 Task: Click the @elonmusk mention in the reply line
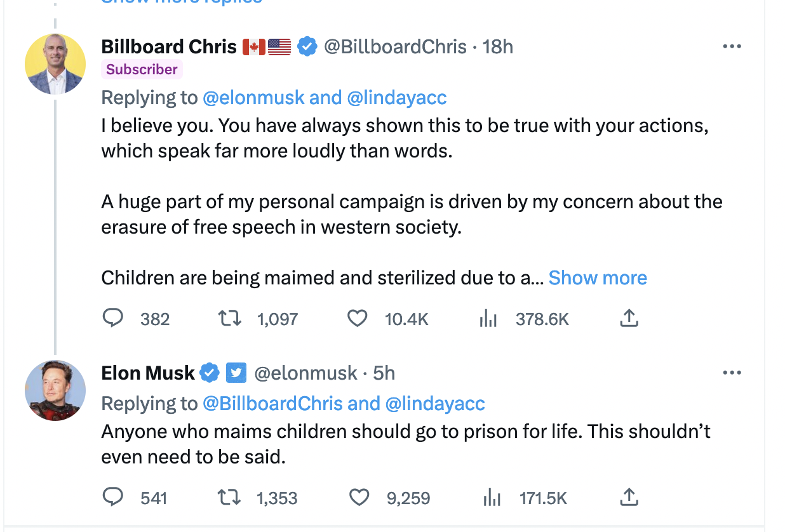coord(253,98)
